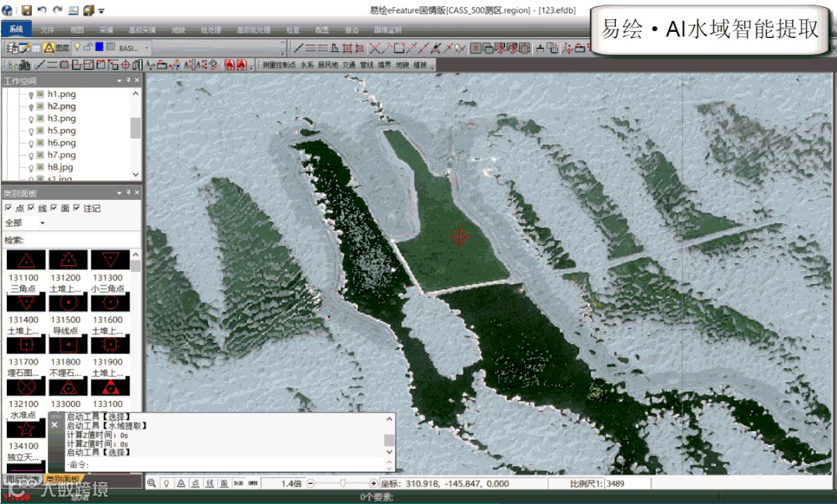Screen dimensions: 837x504
Task: Select the rectangle corner drawing tool
Action: coord(399,49)
